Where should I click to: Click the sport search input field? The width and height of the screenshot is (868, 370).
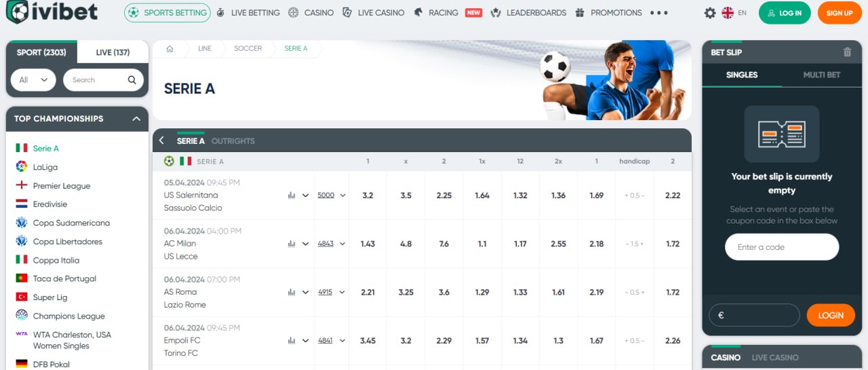point(103,80)
